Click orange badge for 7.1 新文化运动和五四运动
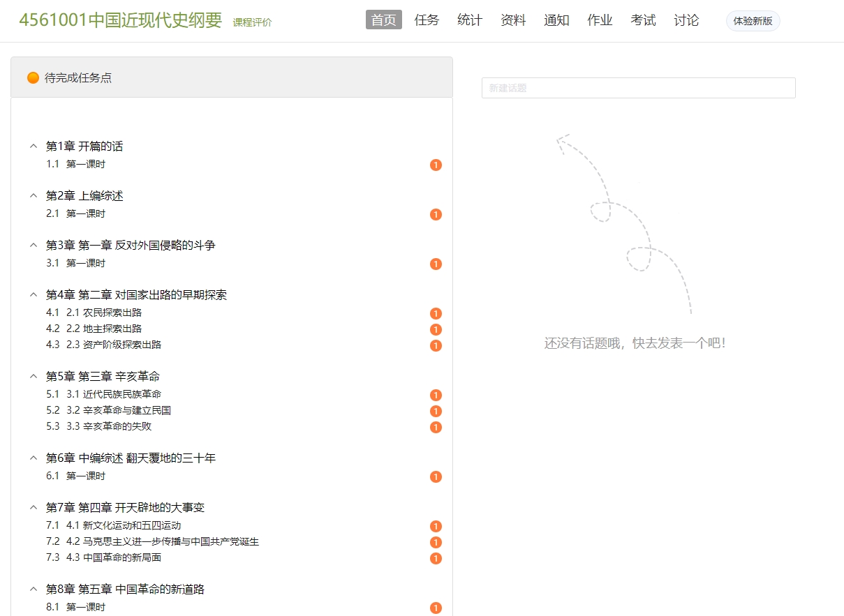The image size is (844, 616). 436,527
